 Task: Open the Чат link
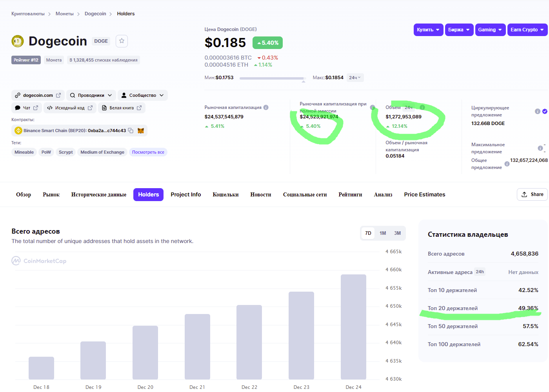tap(26, 108)
